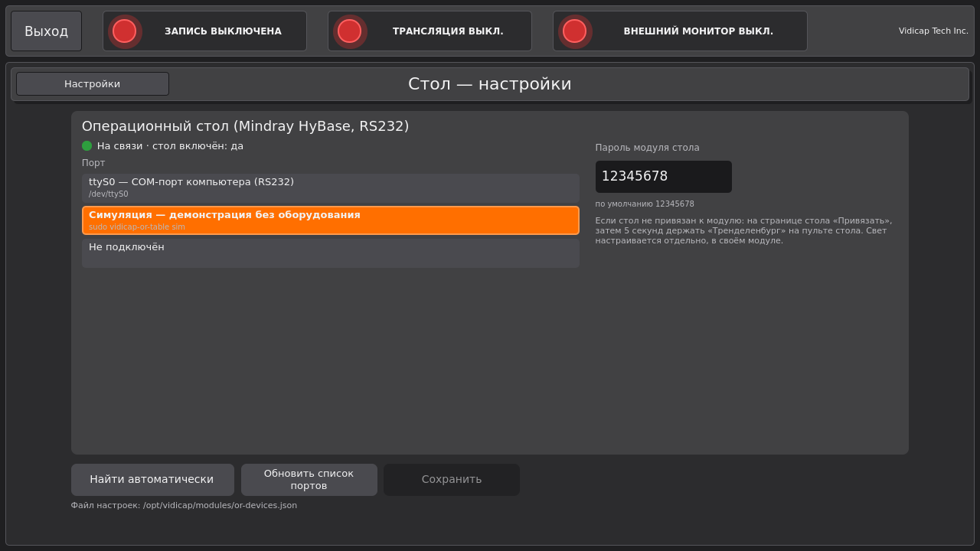Click the red broadcast indicator icon

(x=349, y=31)
